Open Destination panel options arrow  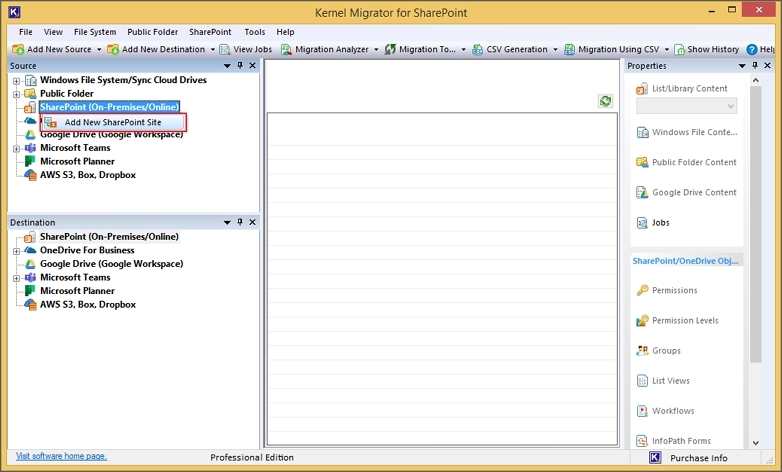(x=227, y=223)
